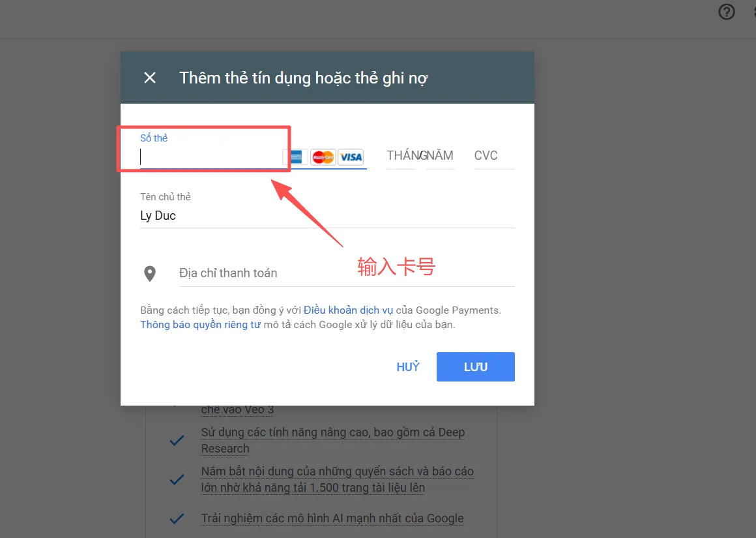
Task: Open the Địa chỉ thanh toán field
Action: (347, 273)
